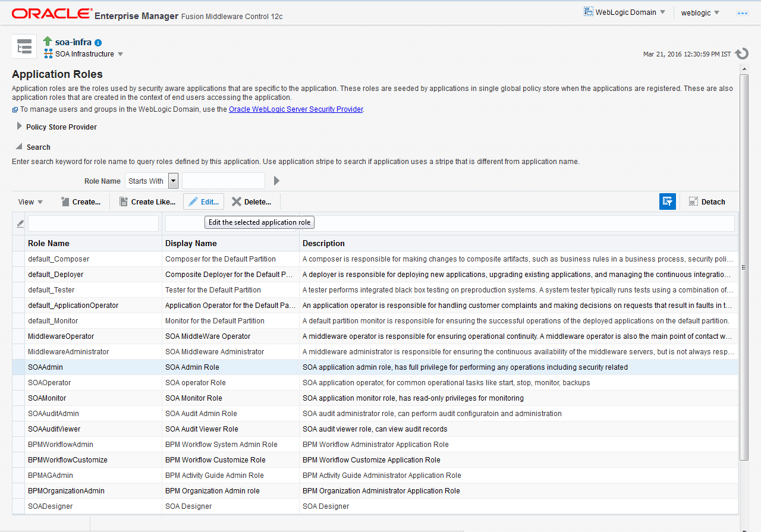Toggle Query By Example filter icon
Screen dimensions: 761x532
pyautogui.click(x=668, y=202)
